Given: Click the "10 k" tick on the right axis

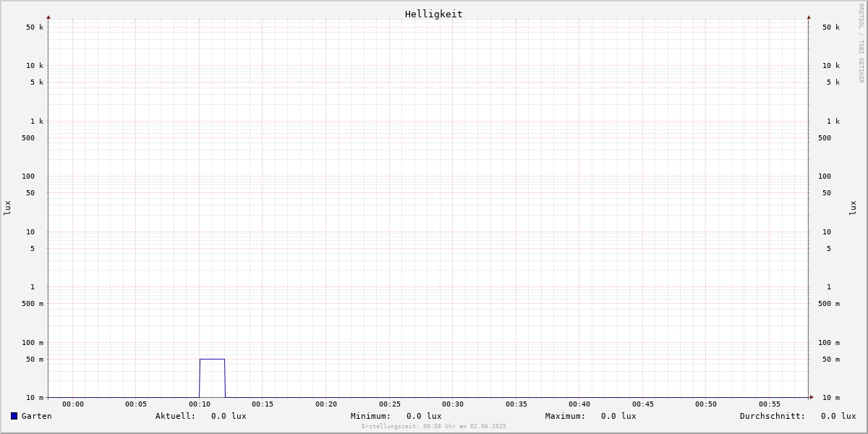Looking at the screenshot, I should [x=831, y=66].
